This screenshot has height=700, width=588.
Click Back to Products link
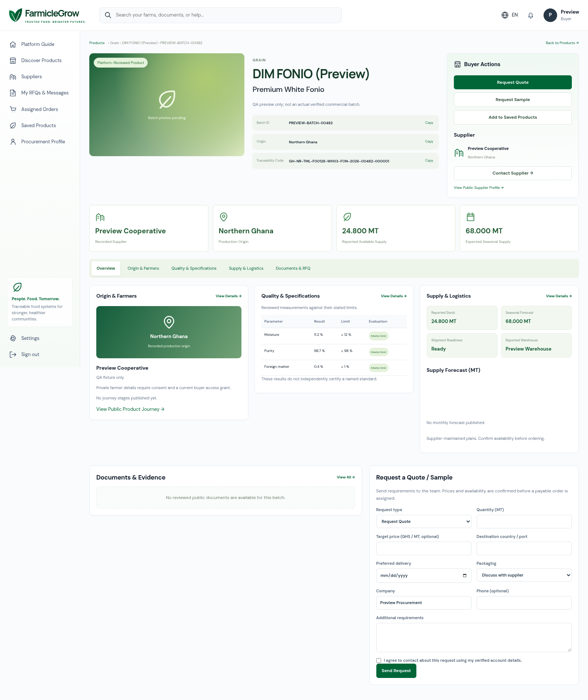(562, 43)
